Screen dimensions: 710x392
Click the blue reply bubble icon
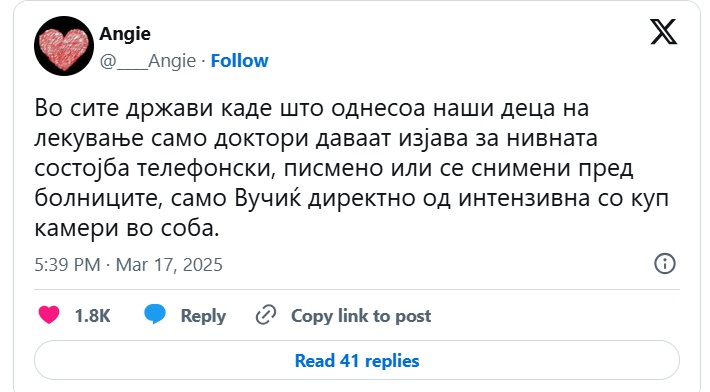click(x=155, y=314)
